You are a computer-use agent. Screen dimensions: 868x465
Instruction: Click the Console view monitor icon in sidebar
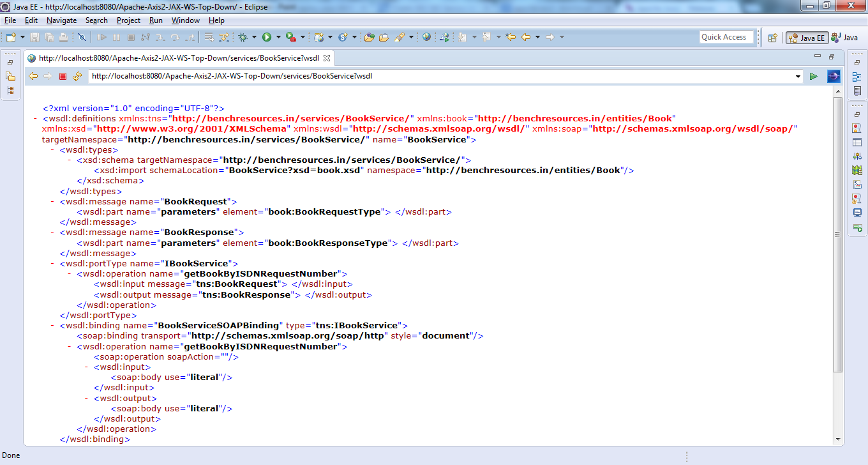click(857, 213)
